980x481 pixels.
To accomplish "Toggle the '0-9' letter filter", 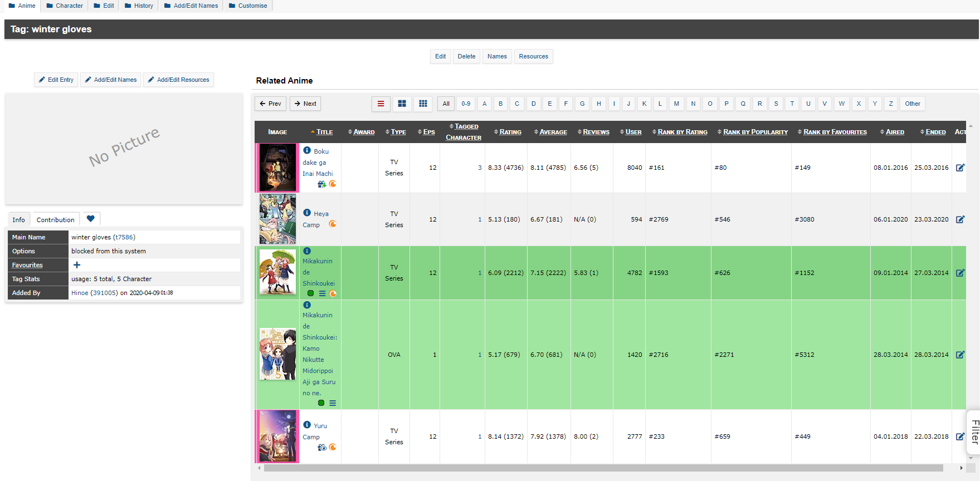I will (466, 104).
